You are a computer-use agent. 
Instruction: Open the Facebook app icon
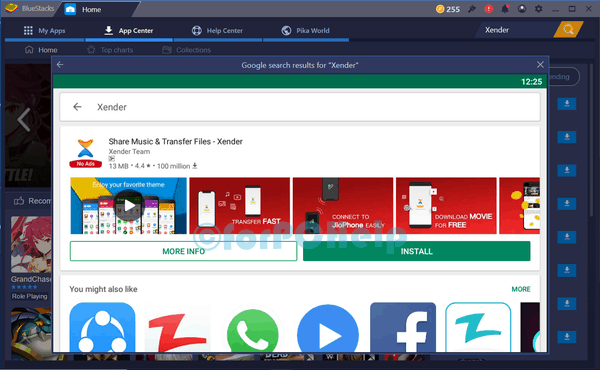403,327
